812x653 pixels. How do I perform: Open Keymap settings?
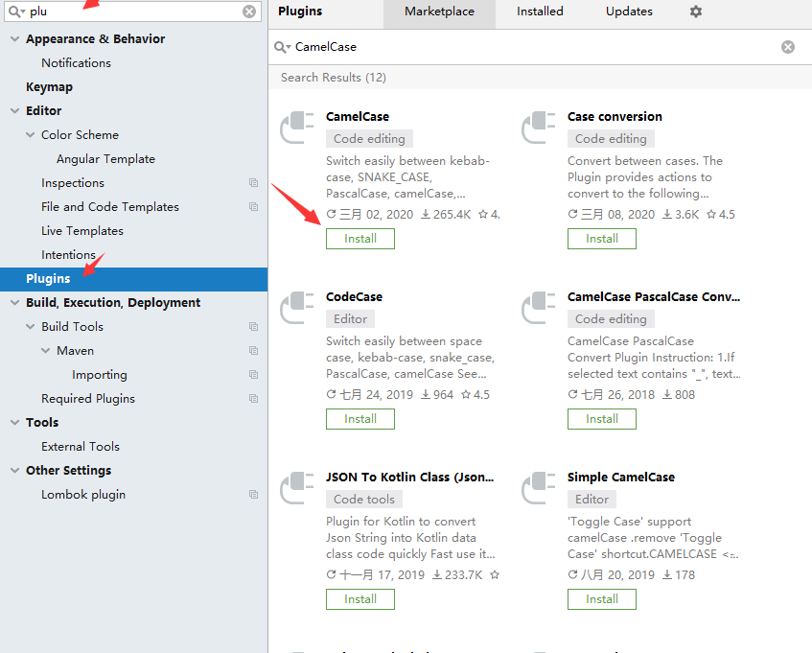(x=49, y=87)
